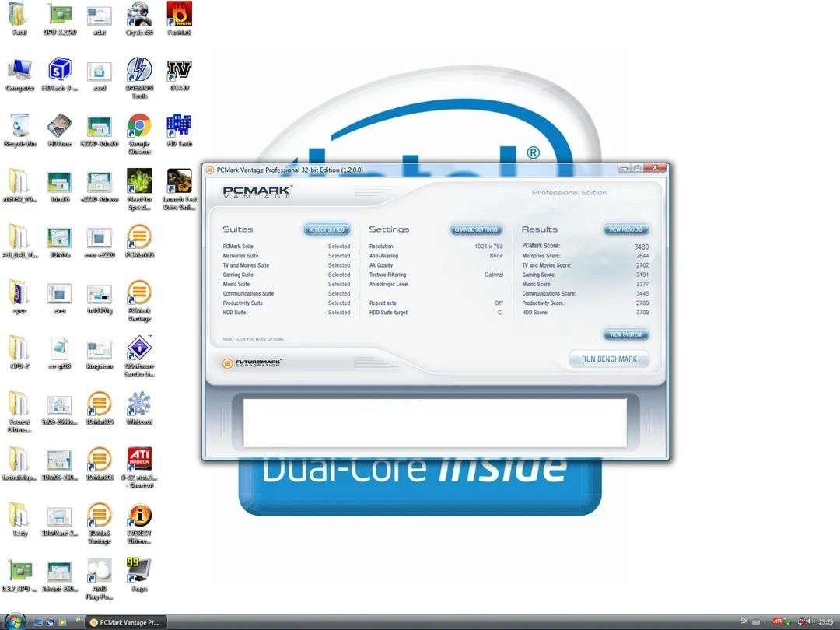Open the ATI Radeon installer shortcut icon
The width and height of the screenshot is (840, 630).
tap(139, 467)
